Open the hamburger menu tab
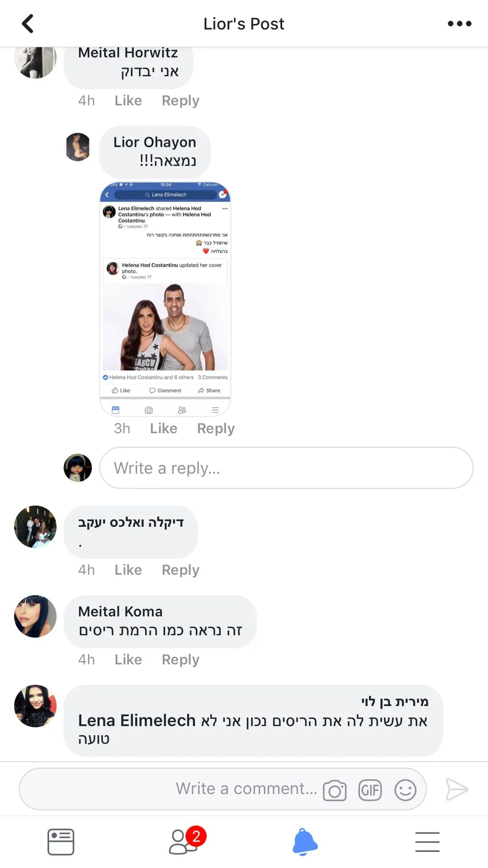488x868 pixels. tap(427, 842)
